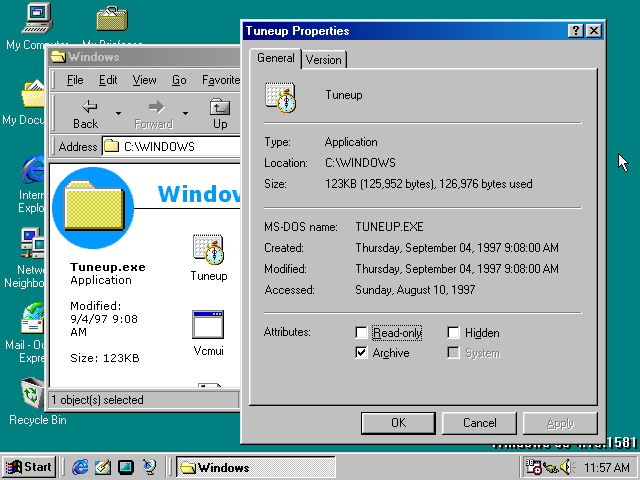Uncheck the Archive attribute checkbox
The width and height of the screenshot is (640, 480).
point(361,352)
